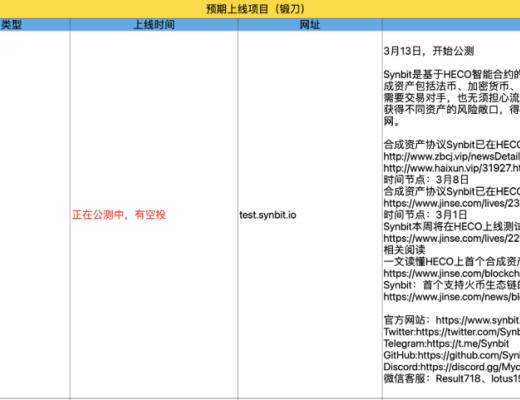Click the '相关阅读' heading text

coord(404,250)
